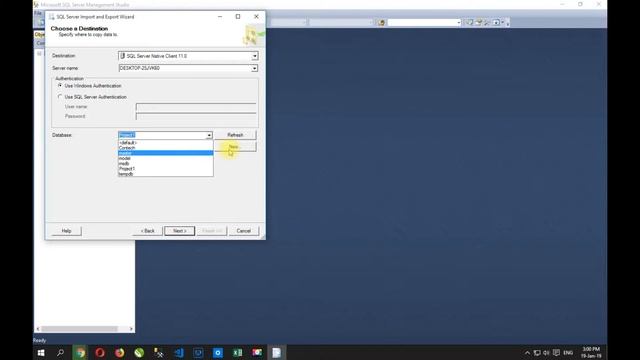Select the Use Windows Authentication radio button

(x=60, y=86)
